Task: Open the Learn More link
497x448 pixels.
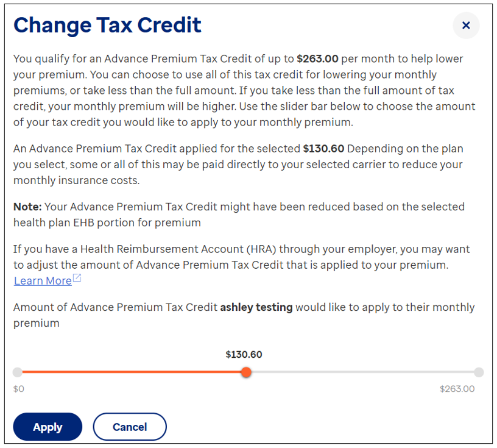Action: (43, 281)
